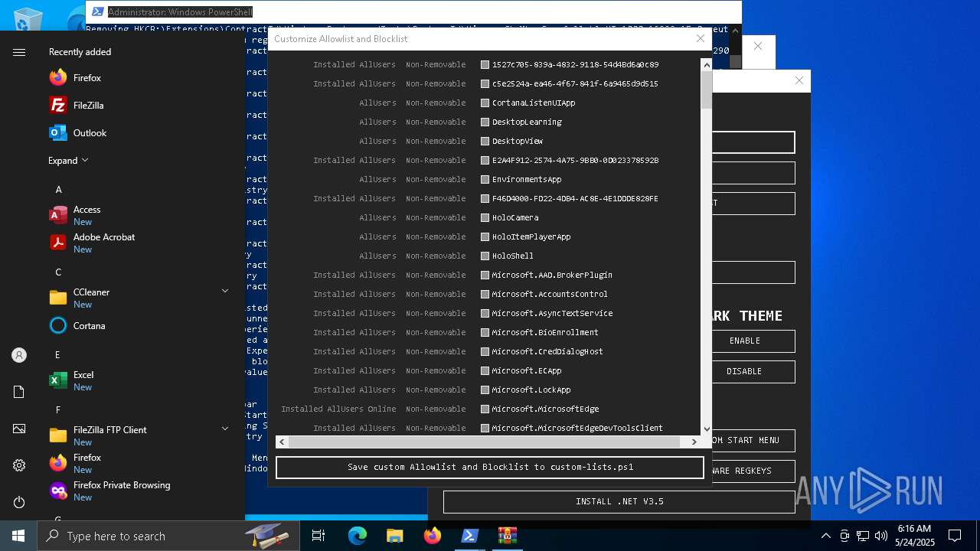Check the Microsoft.BioEnrollment checkbox
Image resolution: width=980 pixels, height=551 pixels.
pos(485,333)
